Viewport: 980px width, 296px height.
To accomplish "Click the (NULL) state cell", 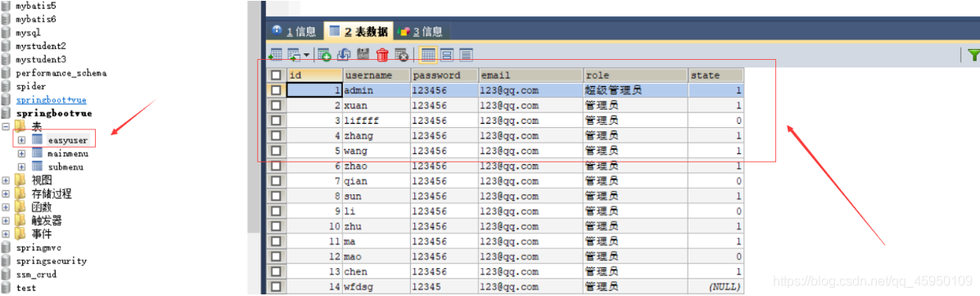I will click(716, 287).
